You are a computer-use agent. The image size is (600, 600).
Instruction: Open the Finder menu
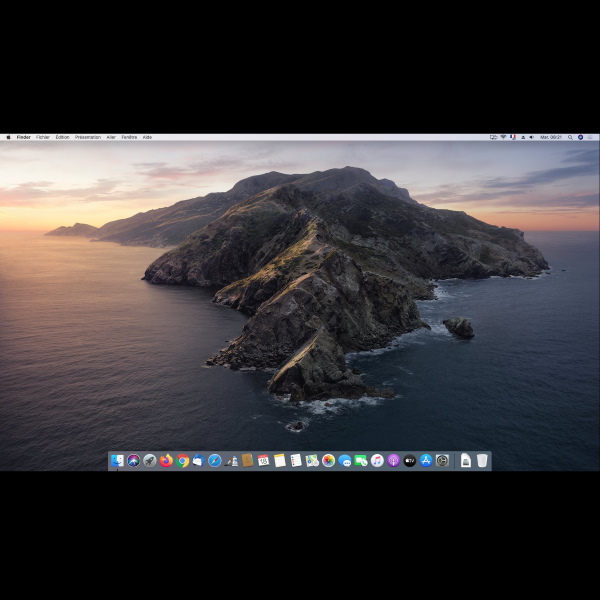(24, 137)
